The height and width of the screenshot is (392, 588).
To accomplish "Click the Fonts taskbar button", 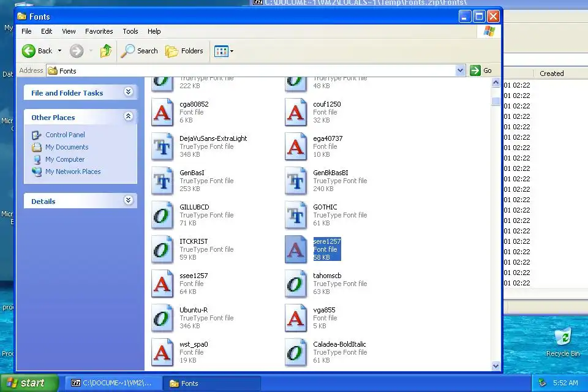I will click(x=212, y=383).
